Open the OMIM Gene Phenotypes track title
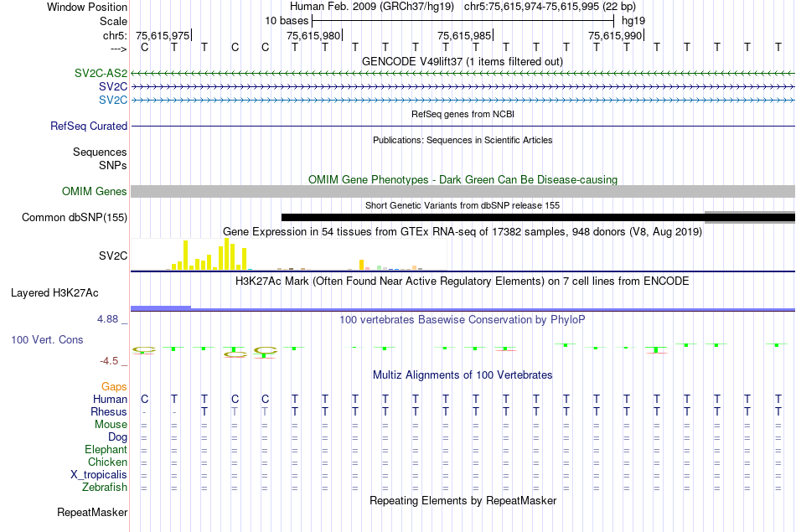Screen dimensions: 796x532 [463, 179]
